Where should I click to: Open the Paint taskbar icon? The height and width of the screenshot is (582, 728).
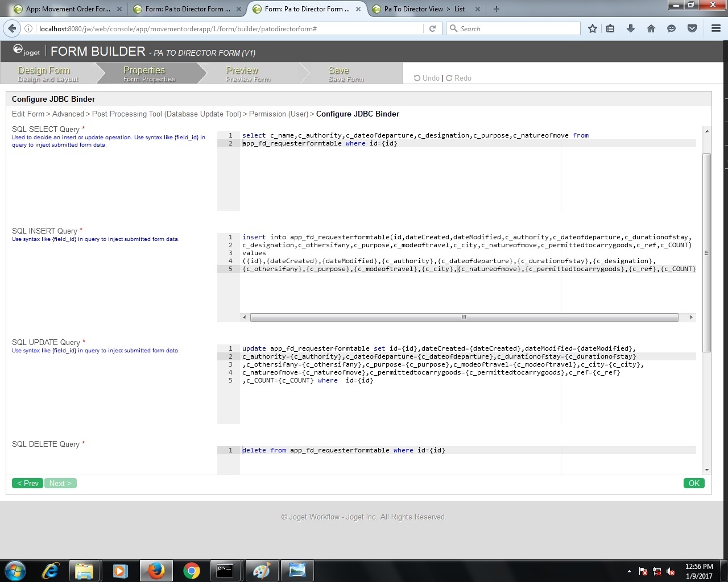[261, 571]
